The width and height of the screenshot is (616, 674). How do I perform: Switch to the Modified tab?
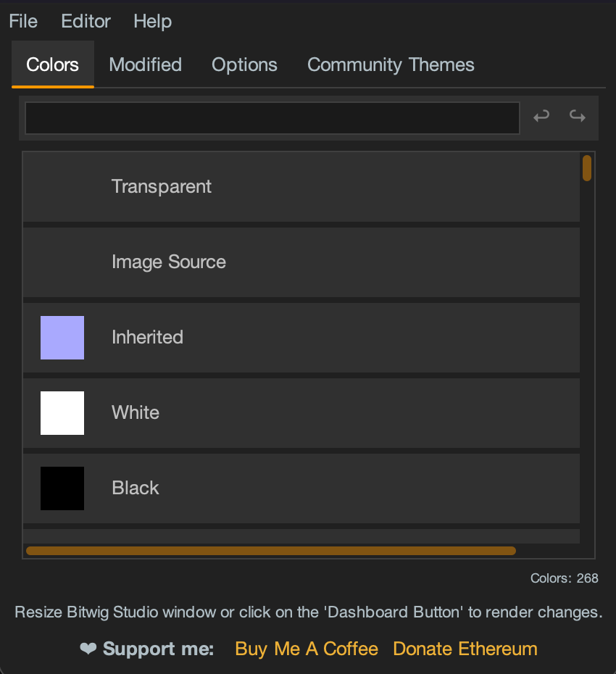(145, 65)
